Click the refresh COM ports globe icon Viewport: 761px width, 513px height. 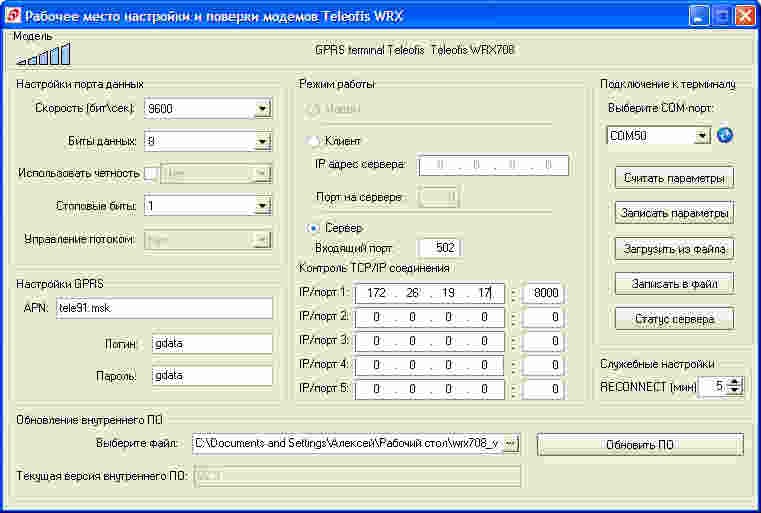(725, 135)
